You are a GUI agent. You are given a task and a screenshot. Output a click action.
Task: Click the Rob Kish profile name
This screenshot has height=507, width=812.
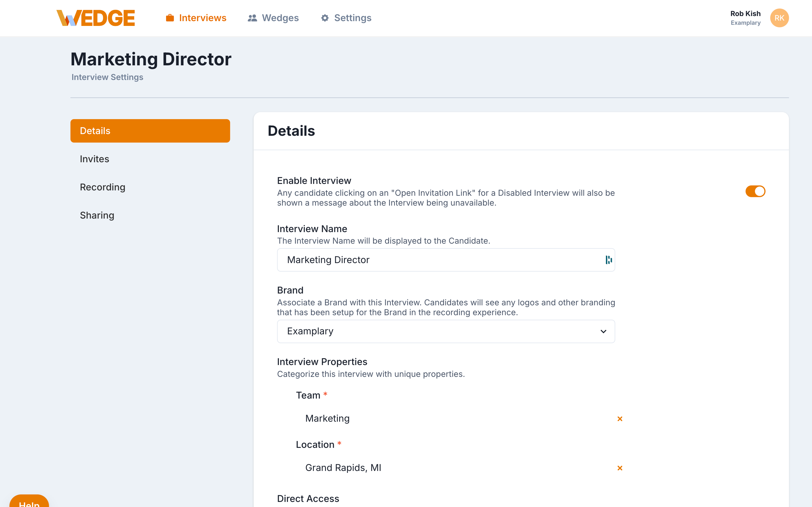[x=745, y=14]
